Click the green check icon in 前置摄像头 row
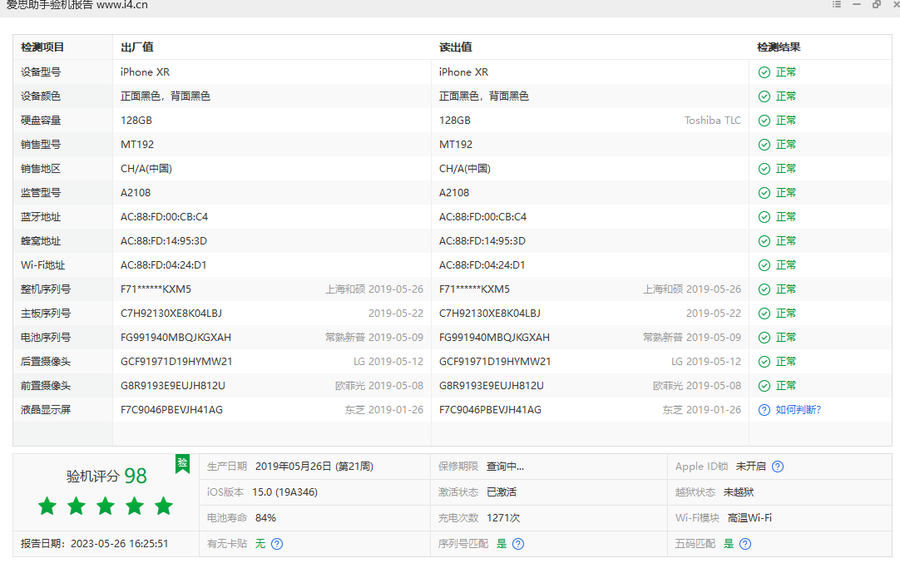The height and width of the screenshot is (573, 900). click(764, 386)
